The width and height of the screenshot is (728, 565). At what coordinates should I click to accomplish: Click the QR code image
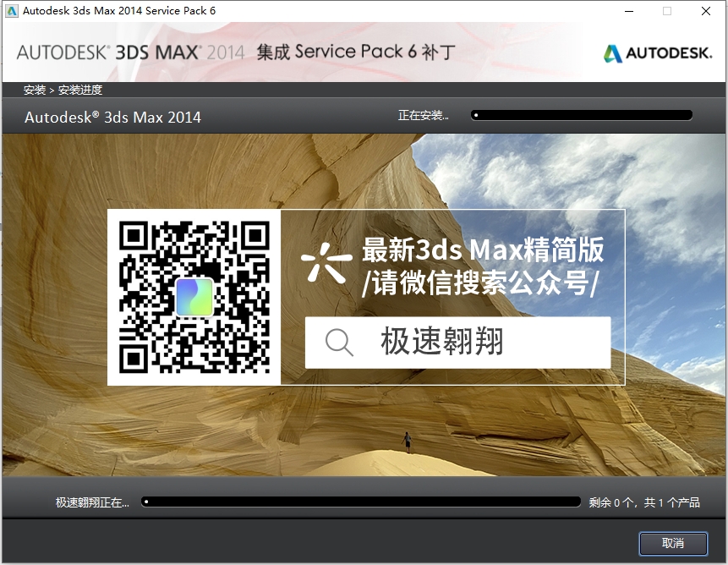(x=194, y=297)
